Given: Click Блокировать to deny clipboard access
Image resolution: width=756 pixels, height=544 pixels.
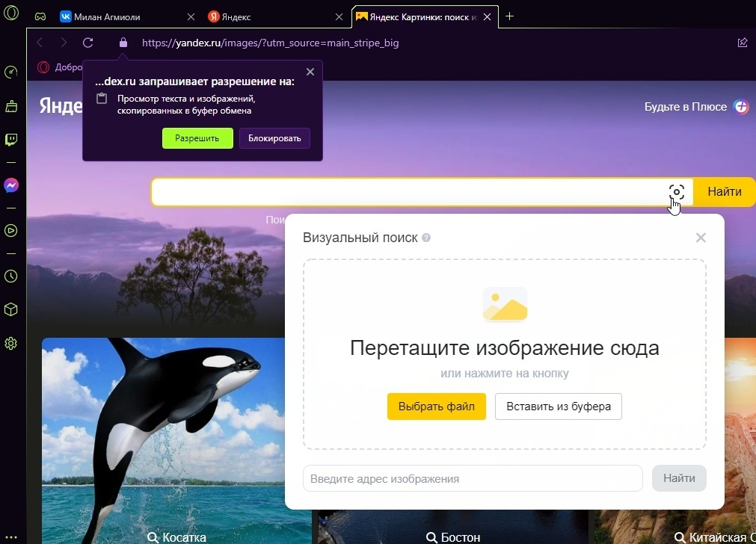Looking at the screenshot, I should click(x=274, y=138).
